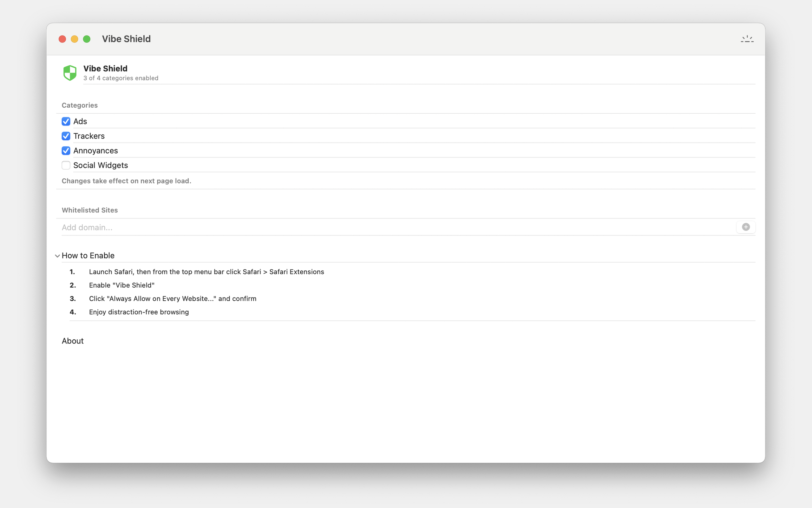Click the loading spinner icon in title bar

[747, 39]
